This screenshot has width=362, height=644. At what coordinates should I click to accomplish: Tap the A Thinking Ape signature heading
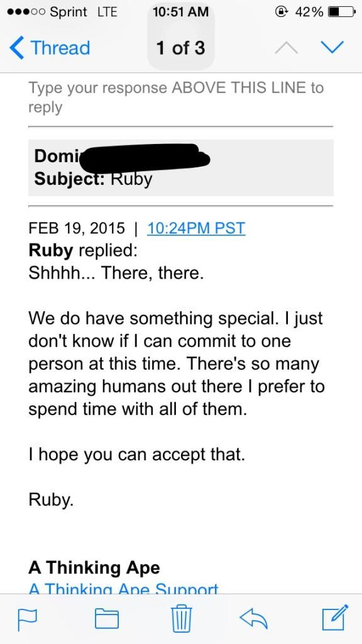pyautogui.click(x=94, y=568)
